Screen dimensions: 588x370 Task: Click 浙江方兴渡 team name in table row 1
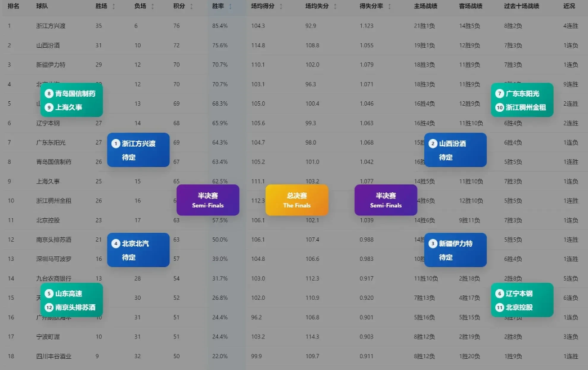point(51,26)
